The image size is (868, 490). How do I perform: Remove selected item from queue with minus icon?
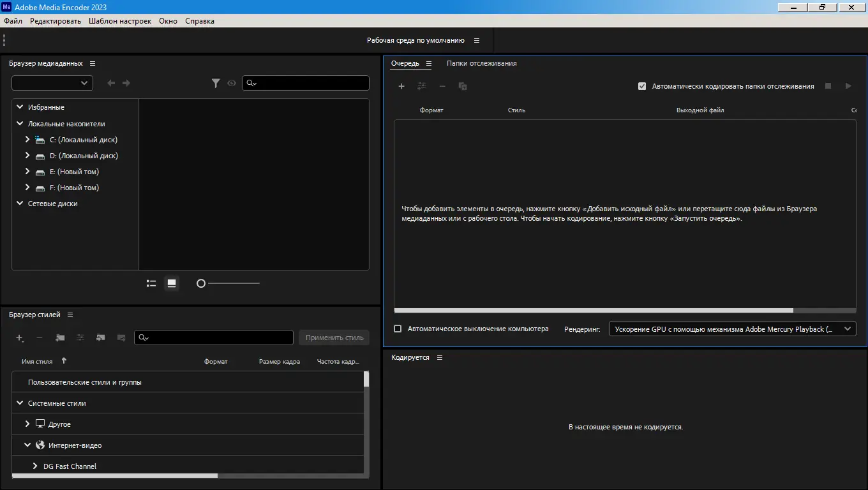(442, 86)
